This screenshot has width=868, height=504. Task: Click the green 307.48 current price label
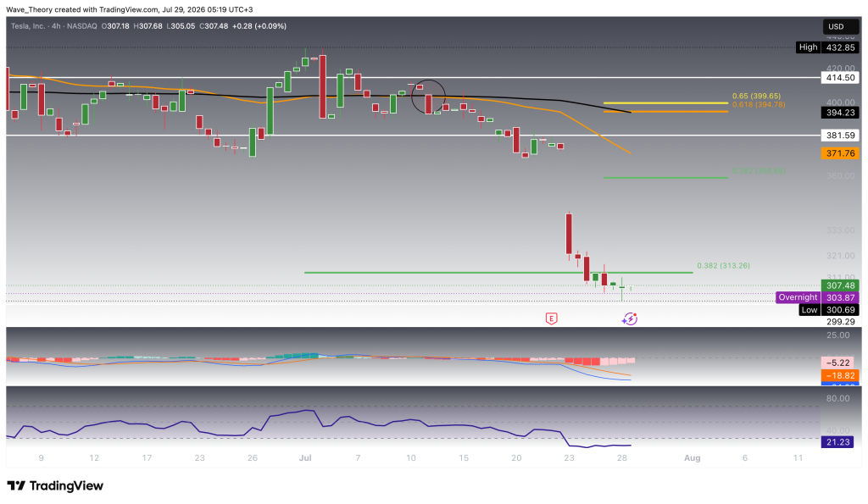[840, 285]
